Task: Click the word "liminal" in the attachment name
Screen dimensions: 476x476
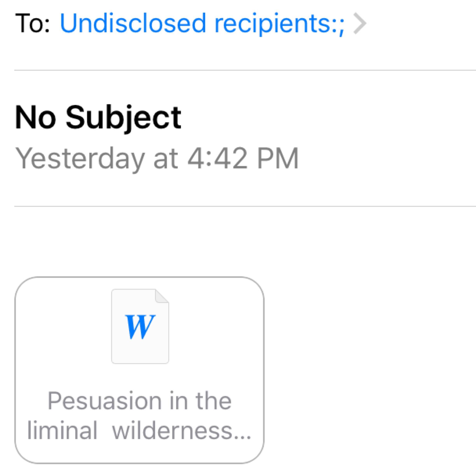Action: click(x=62, y=431)
